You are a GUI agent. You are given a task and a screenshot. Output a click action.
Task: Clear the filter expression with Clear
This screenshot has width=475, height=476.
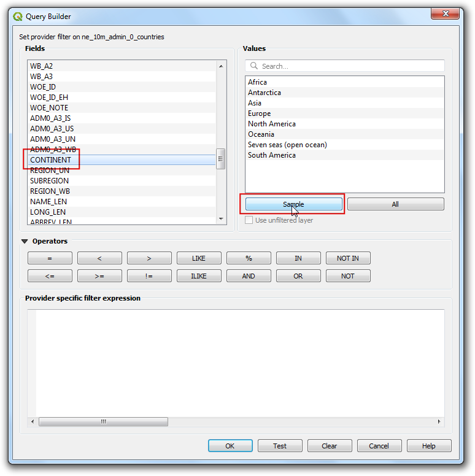click(330, 446)
